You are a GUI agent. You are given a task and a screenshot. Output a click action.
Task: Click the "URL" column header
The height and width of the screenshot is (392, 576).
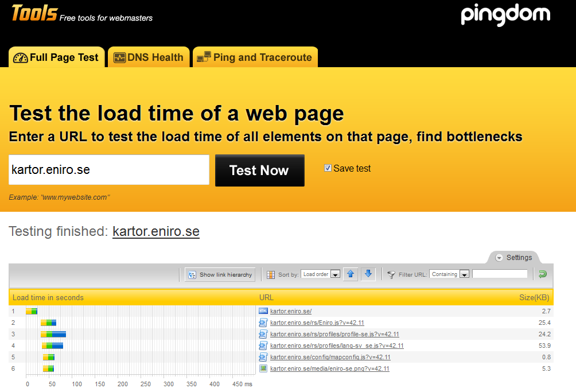[x=266, y=297]
